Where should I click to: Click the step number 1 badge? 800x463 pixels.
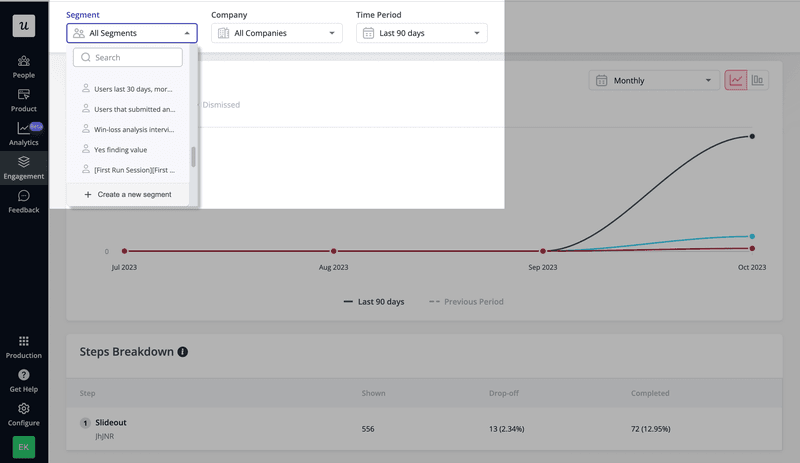point(85,423)
